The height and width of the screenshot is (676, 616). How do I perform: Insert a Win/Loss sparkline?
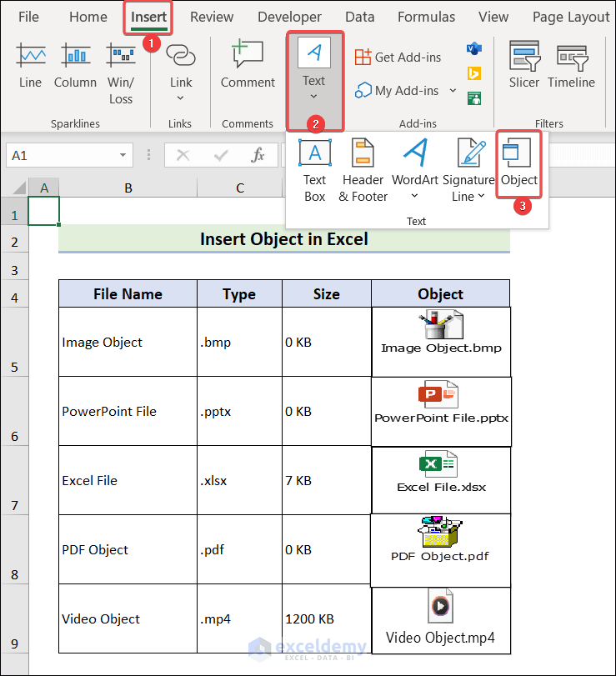point(121,73)
